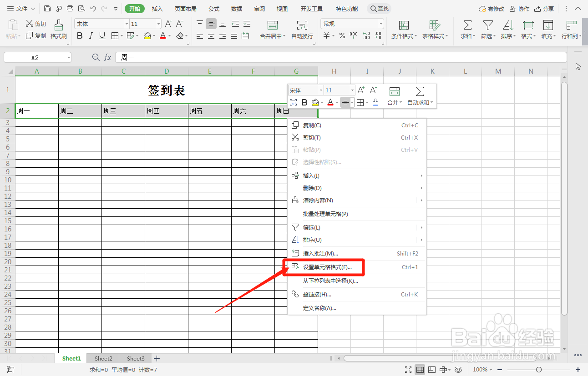
Task: Click the Filter (筛选) funnel icon in ribbon
Action: click(488, 25)
